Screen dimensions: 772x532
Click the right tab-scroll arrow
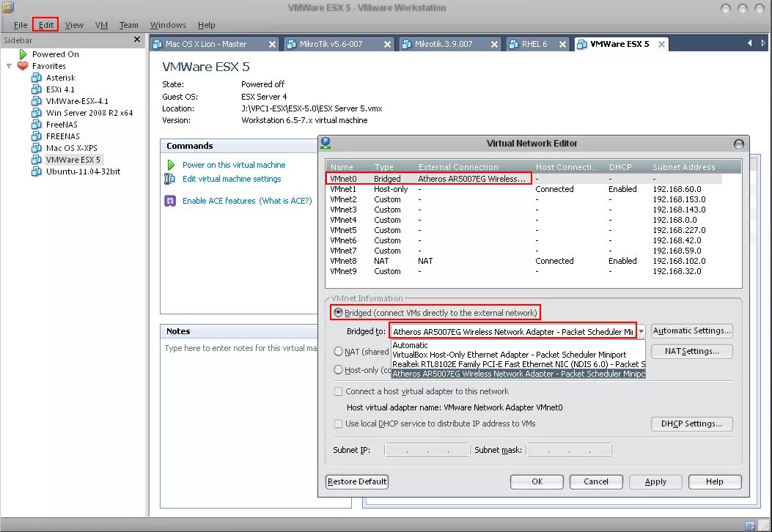[763, 43]
